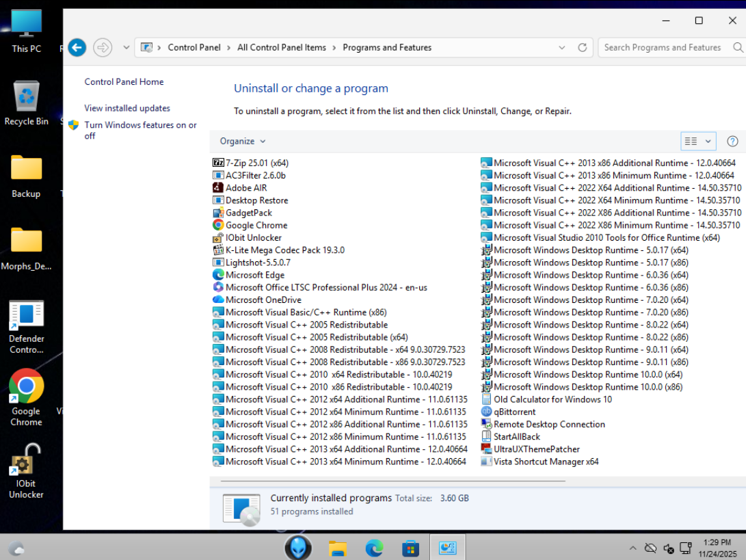Expand chevron after Control Panel breadcrumb
This screenshot has height=560, width=746.
click(x=229, y=48)
